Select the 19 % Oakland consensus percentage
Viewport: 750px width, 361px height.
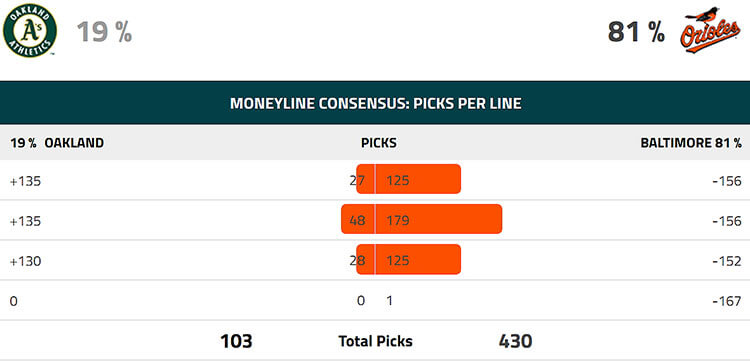point(104,32)
